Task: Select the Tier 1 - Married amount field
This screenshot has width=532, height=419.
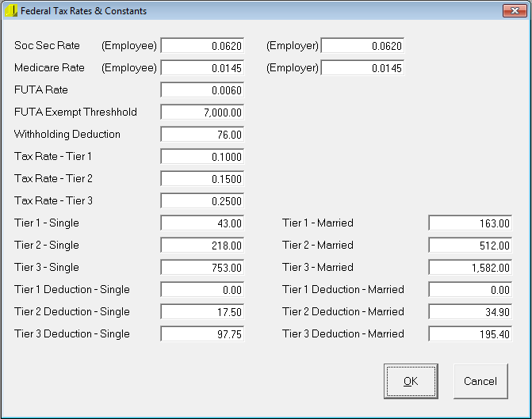Action: 470,223
